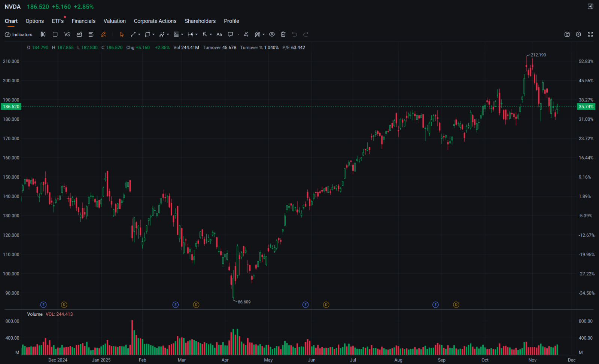Click the +2.85% change in the header

coord(84,7)
